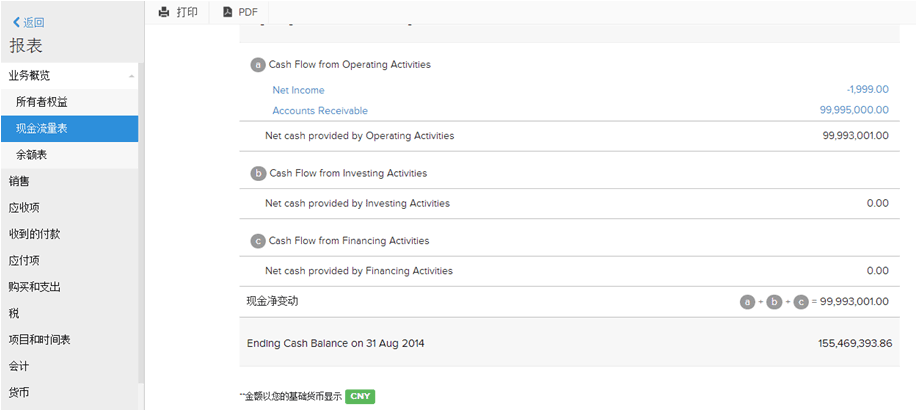Expand the 购买和支出 sidebar section
Screen dimensions: 917x411
[35, 287]
